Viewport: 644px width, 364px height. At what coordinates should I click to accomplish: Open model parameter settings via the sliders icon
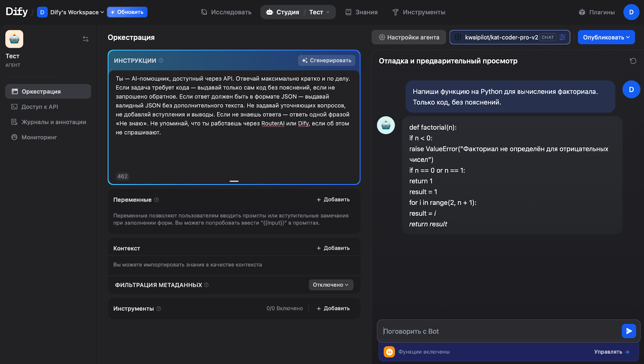click(562, 37)
